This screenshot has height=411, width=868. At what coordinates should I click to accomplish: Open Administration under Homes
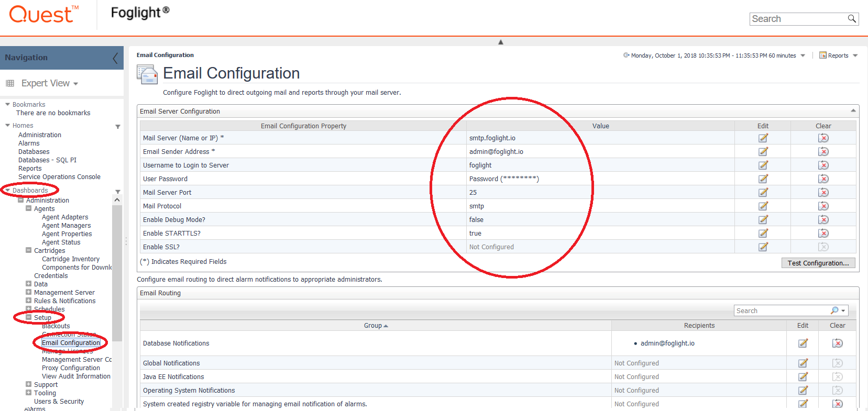[x=40, y=135]
